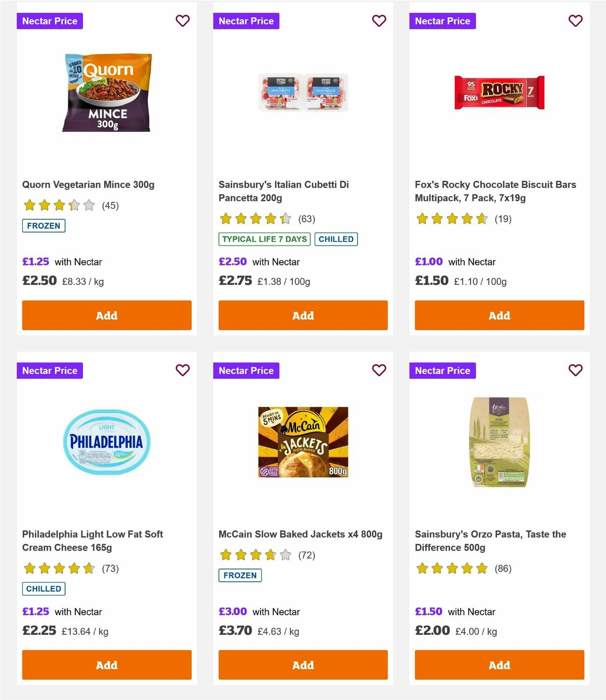The image size is (606, 700).
Task: Click the Nectar Price badge on Quorn Mince
Action: click(x=50, y=21)
